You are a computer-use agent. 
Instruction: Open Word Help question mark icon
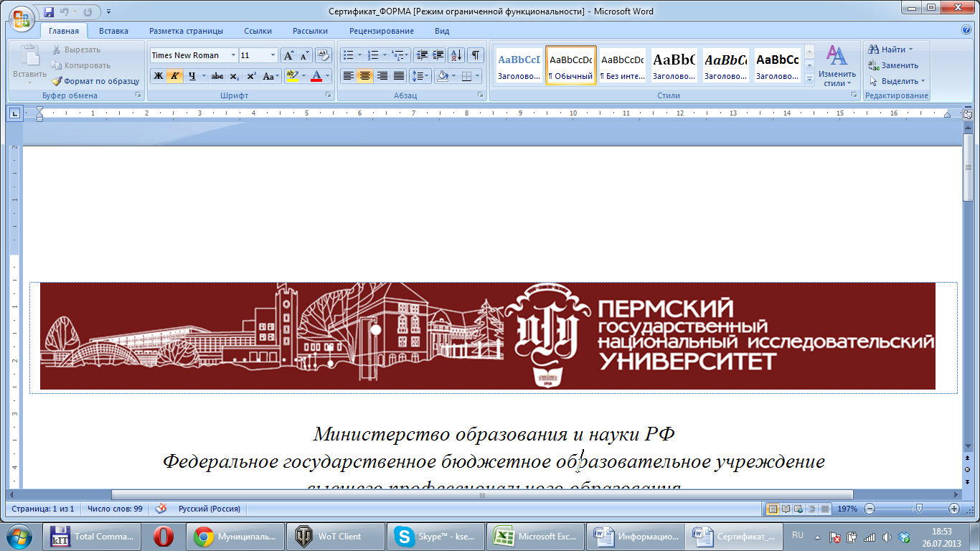(966, 30)
